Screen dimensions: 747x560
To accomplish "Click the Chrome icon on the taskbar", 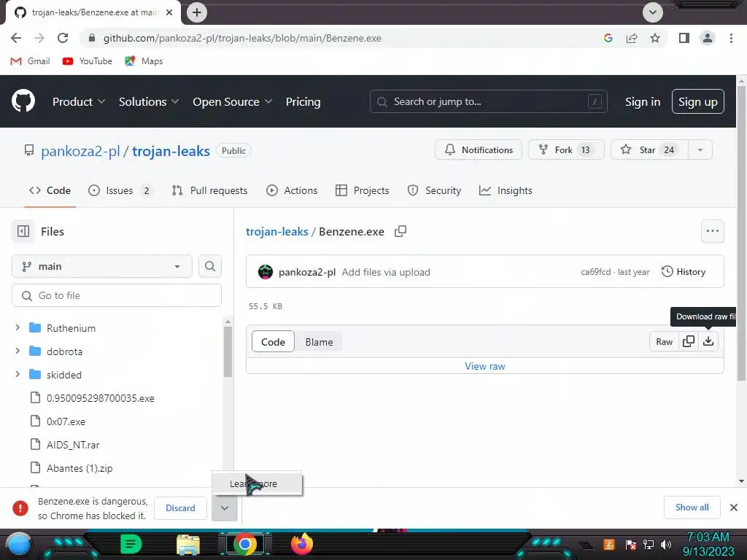I will (245, 544).
